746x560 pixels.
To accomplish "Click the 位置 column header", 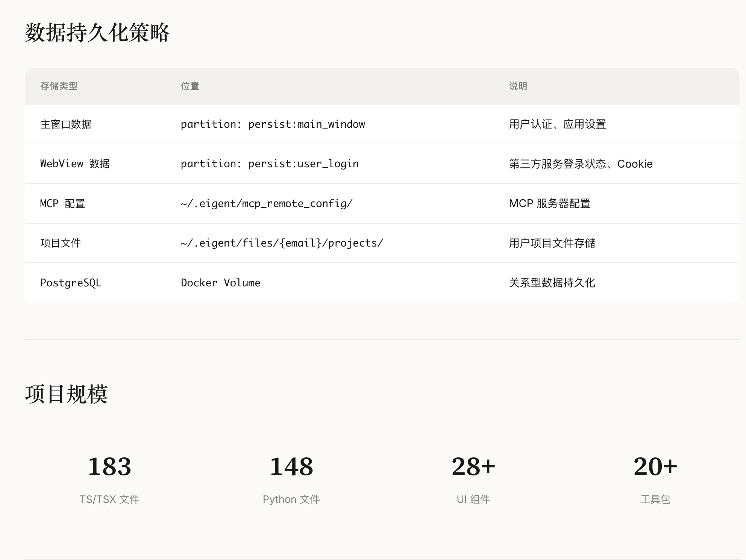I will point(190,86).
